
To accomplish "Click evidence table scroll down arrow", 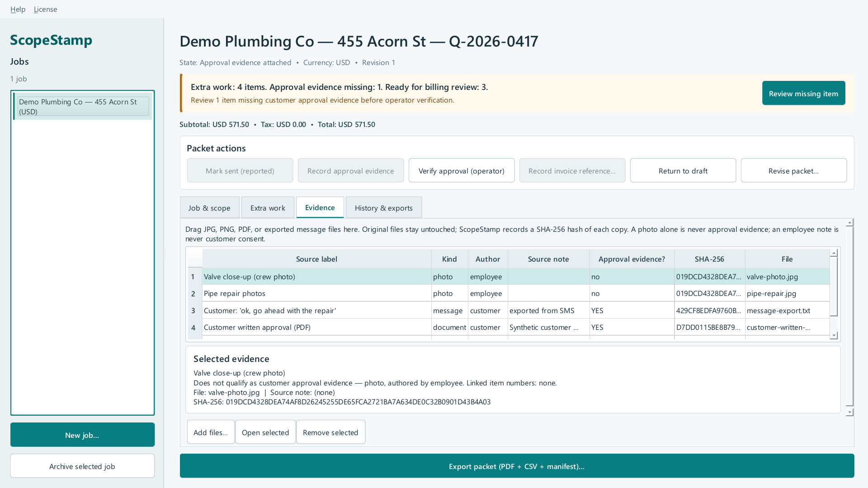I will click(834, 335).
